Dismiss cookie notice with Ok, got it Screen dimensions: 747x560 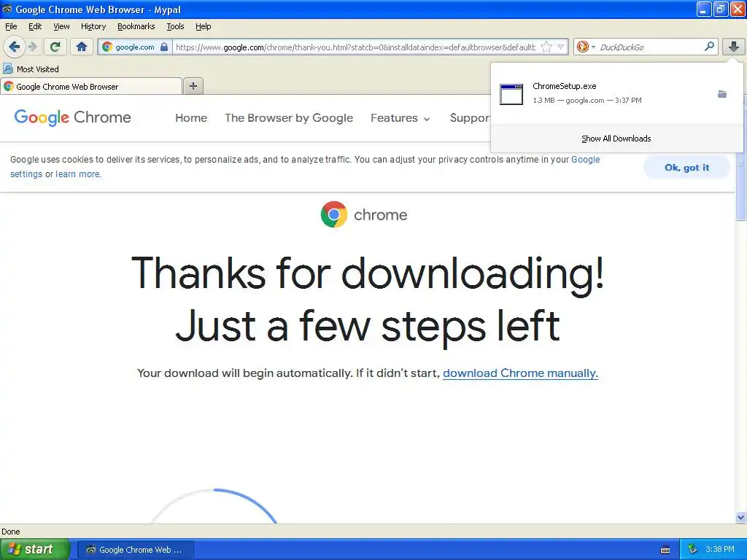point(687,167)
